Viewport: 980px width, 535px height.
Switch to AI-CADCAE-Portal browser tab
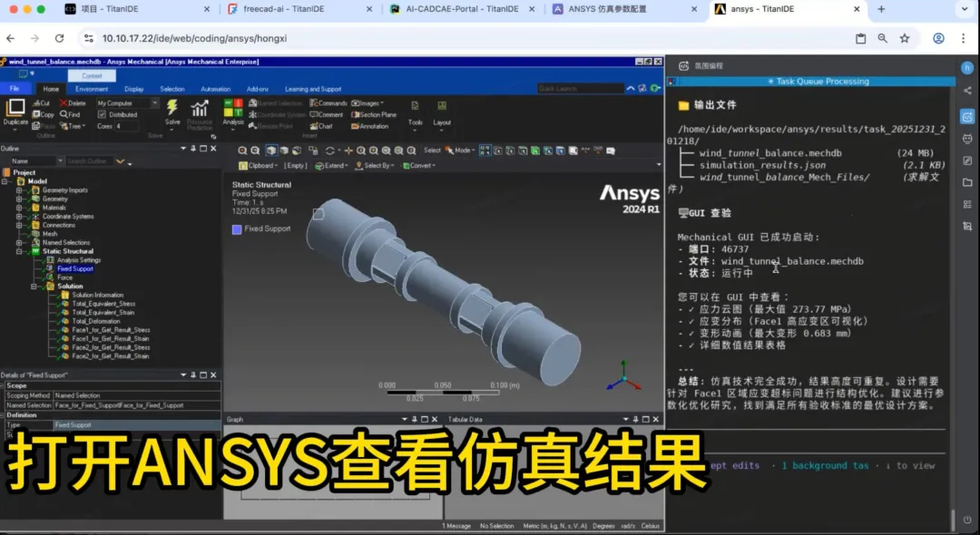(463, 9)
